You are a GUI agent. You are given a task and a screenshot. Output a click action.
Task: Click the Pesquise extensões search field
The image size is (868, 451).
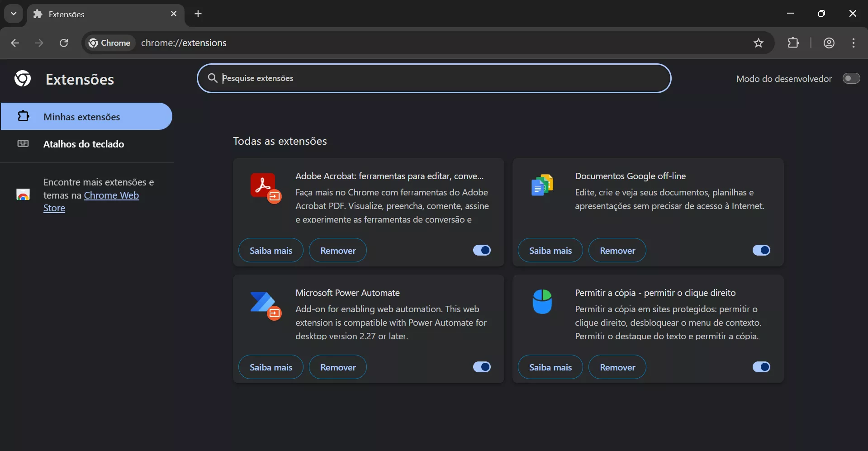(x=434, y=78)
